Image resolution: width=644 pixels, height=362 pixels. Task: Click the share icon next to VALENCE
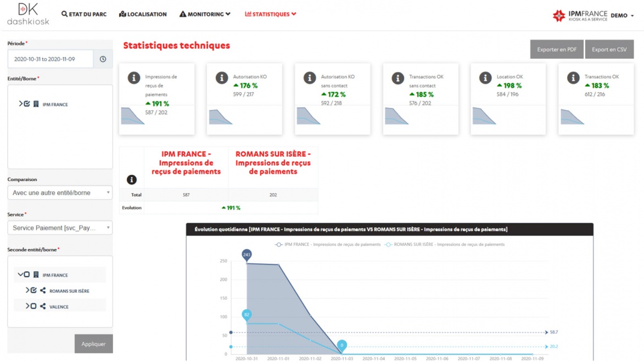pyautogui.click(x=43, y=306)
